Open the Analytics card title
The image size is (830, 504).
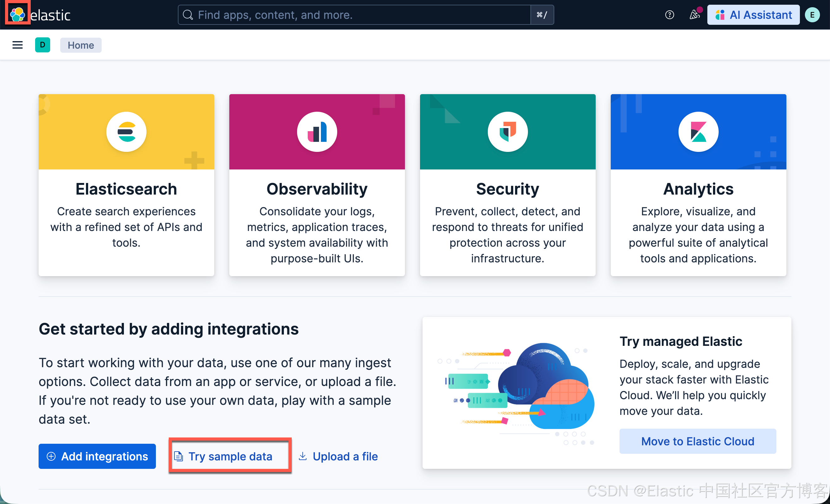tap(698, 189)
